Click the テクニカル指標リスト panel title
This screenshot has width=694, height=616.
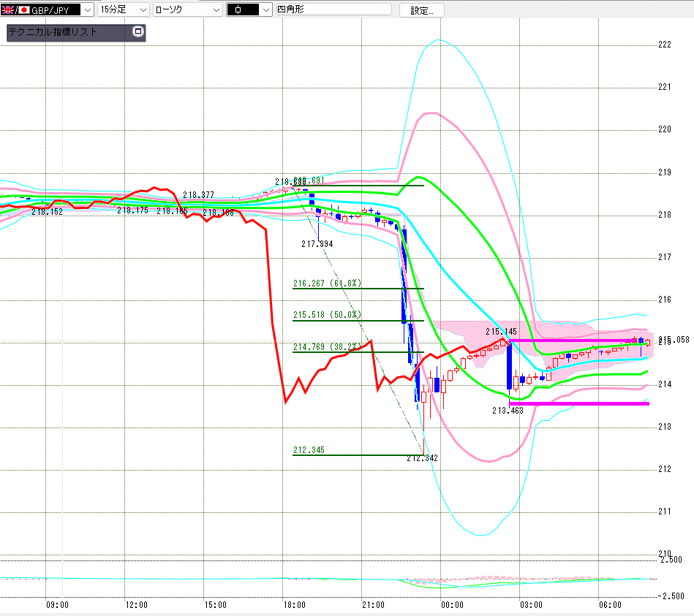point(52,32)
